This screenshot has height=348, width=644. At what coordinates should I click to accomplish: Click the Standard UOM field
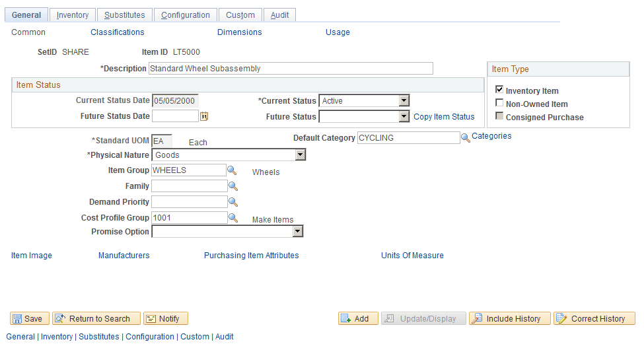point(162,141)
